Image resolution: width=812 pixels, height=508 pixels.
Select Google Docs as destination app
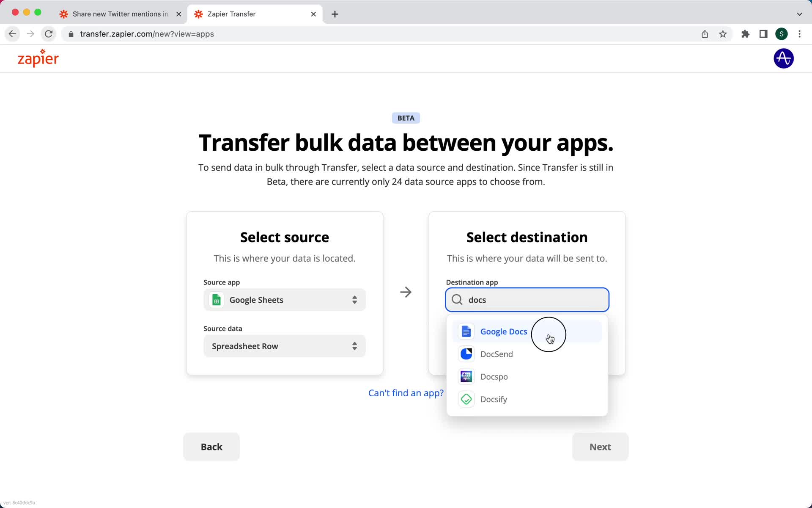(x=503, y=331)
